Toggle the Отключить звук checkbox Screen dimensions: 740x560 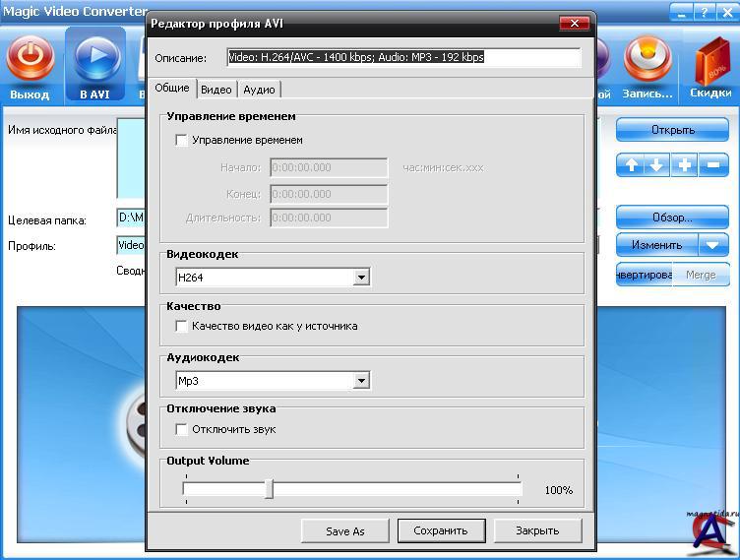tap(181, 429)
